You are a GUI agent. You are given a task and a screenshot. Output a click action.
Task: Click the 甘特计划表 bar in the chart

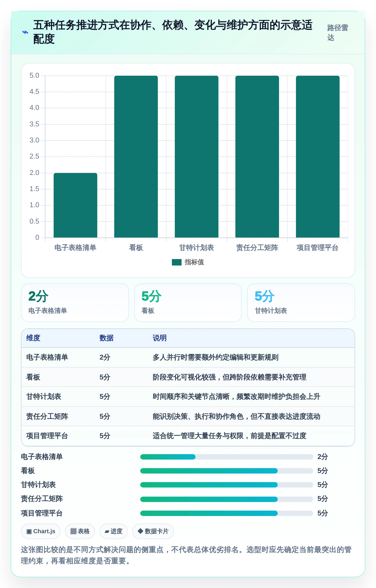pyautogui.click(x=197, y=157)
